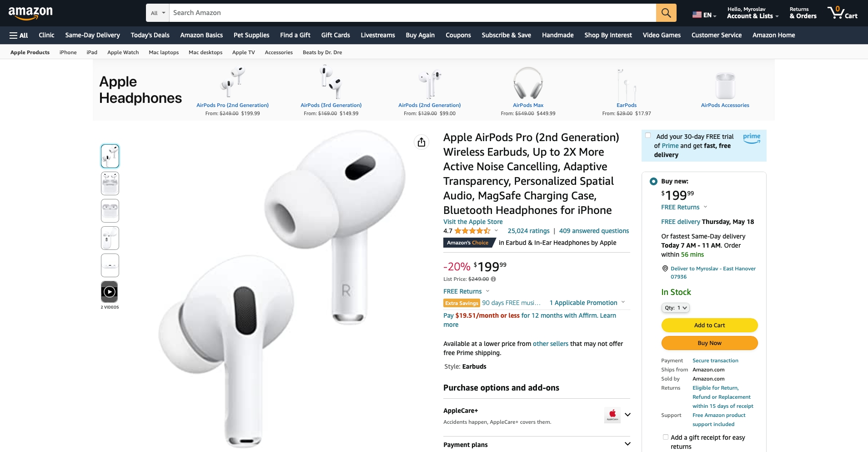
Task: Open the Qty quantity dropdown
Action: point(676,308)
